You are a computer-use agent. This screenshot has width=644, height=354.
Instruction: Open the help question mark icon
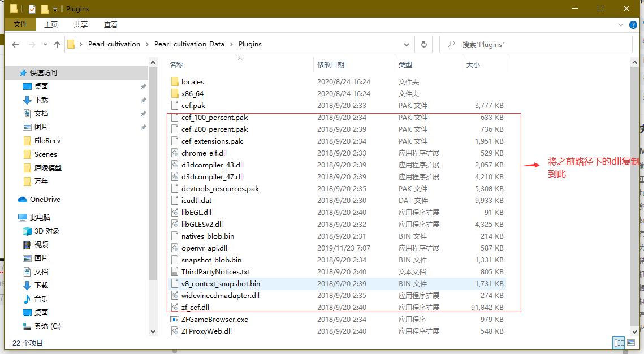click(x=633, y=24)
